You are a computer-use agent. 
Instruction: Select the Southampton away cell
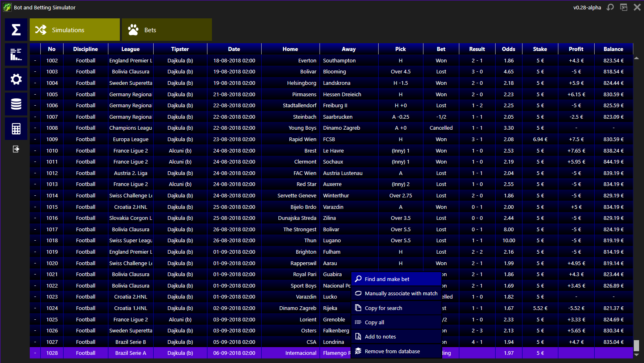[x=349, y=60]
